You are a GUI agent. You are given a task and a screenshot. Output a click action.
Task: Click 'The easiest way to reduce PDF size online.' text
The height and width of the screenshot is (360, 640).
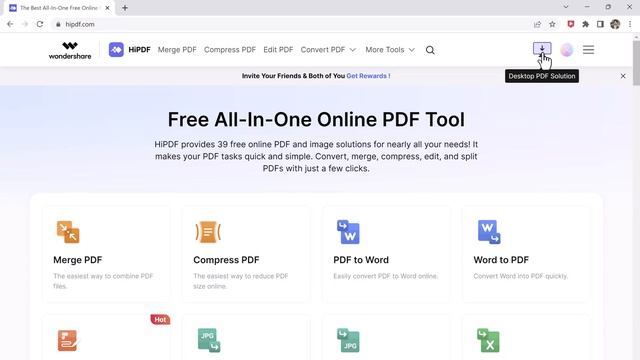[x=241, y=281]
